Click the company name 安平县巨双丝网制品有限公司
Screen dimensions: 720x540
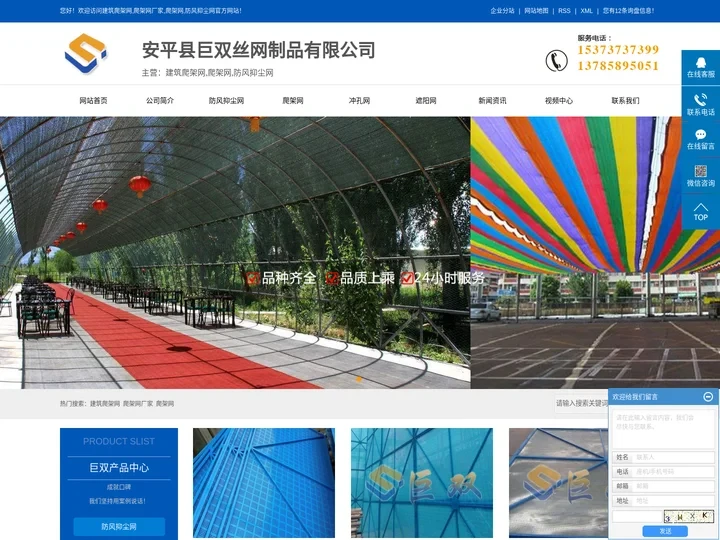click(x=259, y=50)
